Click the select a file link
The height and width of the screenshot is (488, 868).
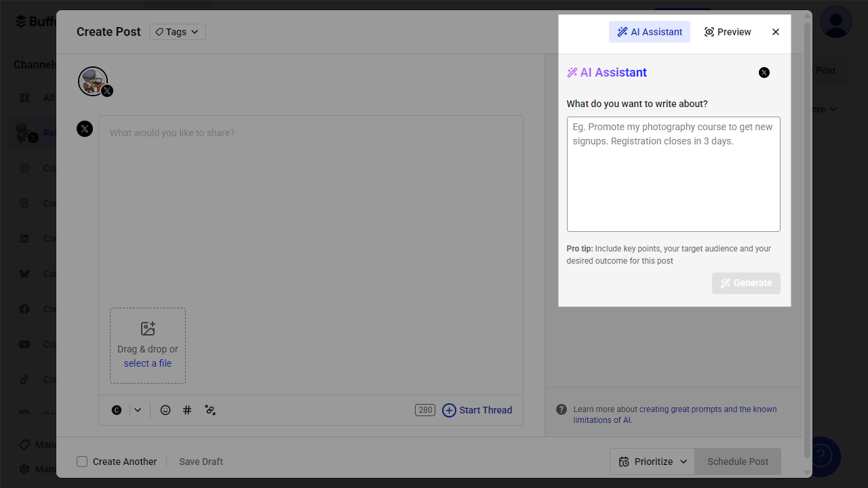point(148,363)
